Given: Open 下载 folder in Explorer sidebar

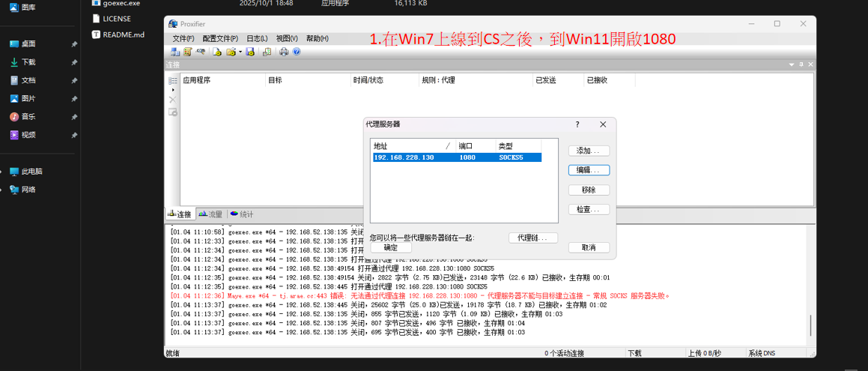Looking at the screenshot, I should [x=28, y=62].
